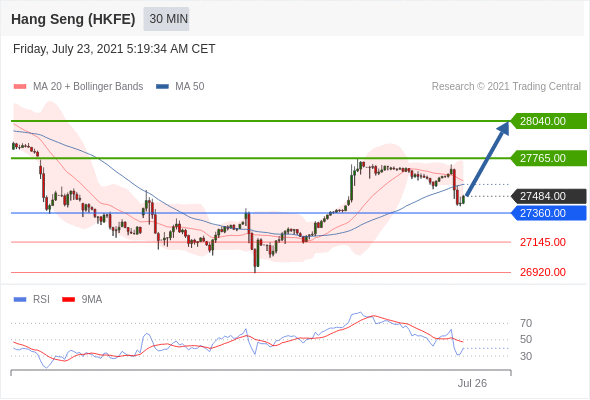
Task: Click the Jul 26 date axis marker
Action: (472, 383)
